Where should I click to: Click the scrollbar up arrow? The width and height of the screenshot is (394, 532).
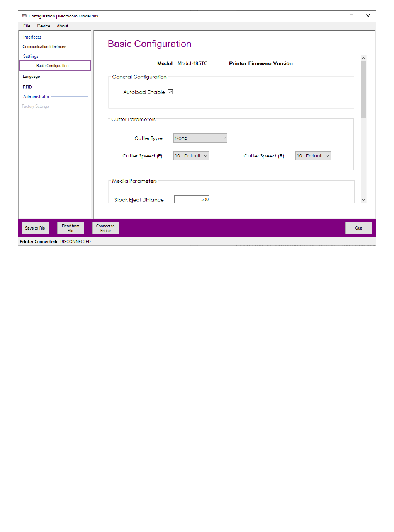click(364, 58)
